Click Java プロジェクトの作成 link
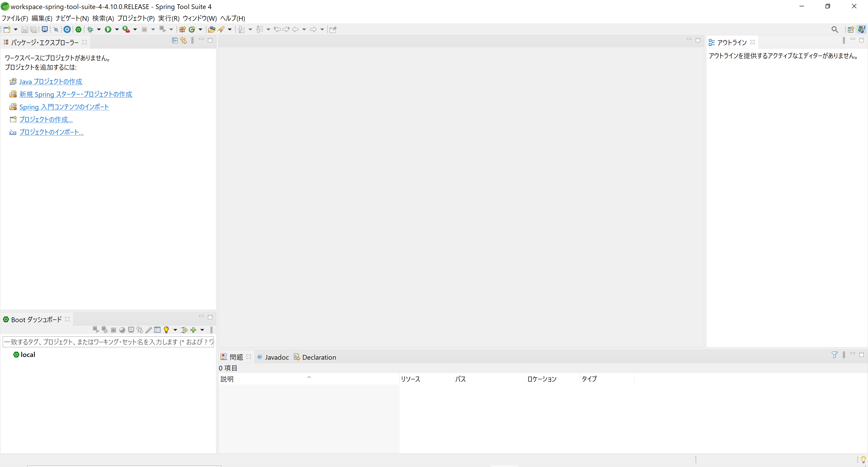868x467 pixels. coord(51,82)
